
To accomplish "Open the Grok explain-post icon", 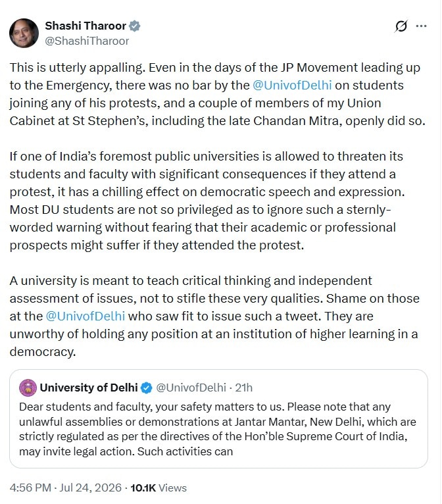I will pyautogui.click(x=401, y=26).
